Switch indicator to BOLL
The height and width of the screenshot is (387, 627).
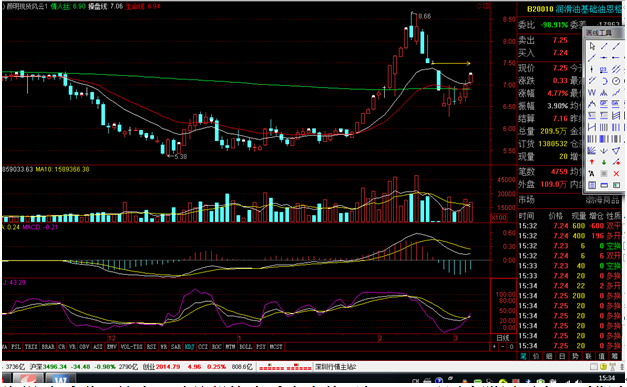[246, 347]
